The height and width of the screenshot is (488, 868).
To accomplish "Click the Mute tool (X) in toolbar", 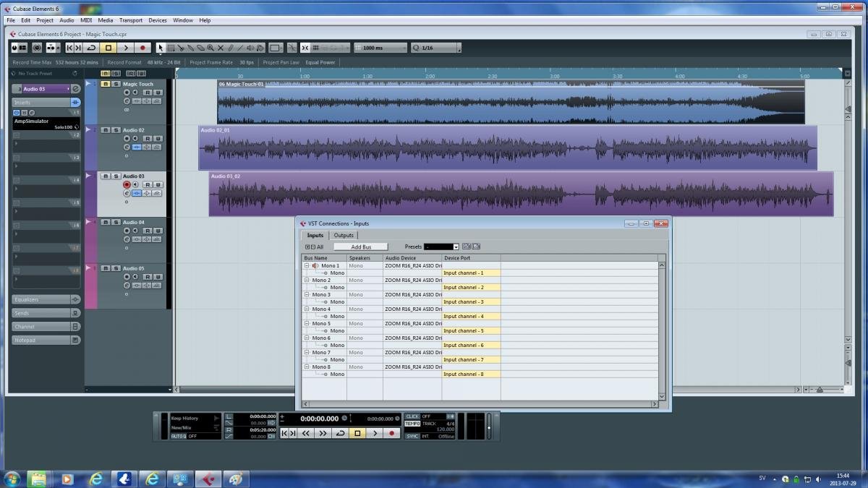I will pos(221,48).
